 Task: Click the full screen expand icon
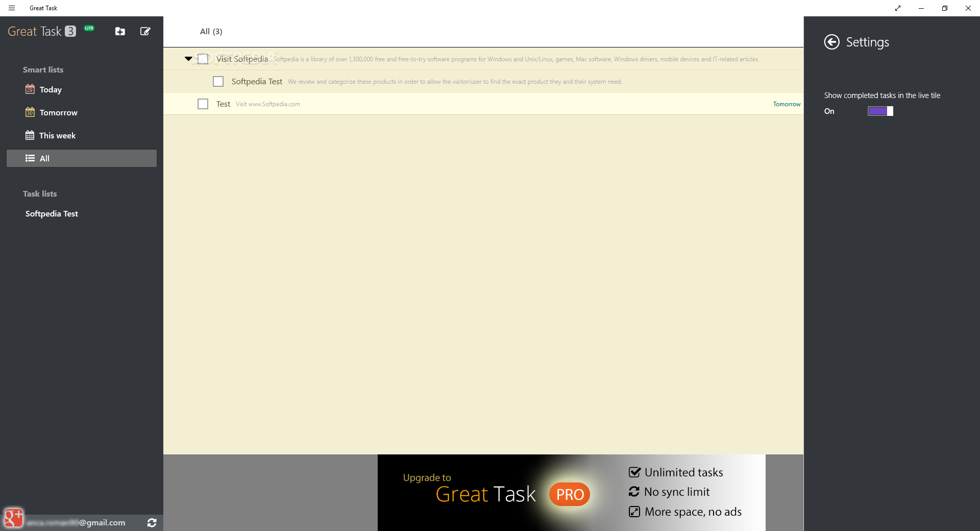pos(898,8)
